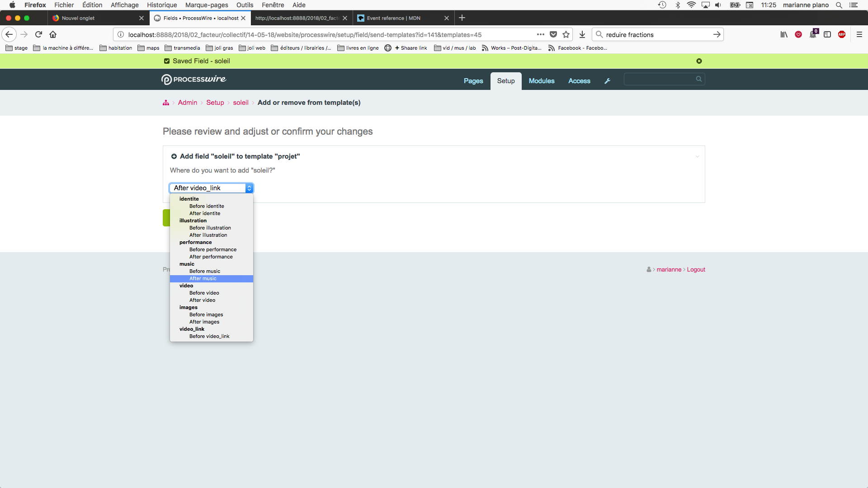Pick 'After images' from the list
The image size is (868, 488).
coord(204,322)
